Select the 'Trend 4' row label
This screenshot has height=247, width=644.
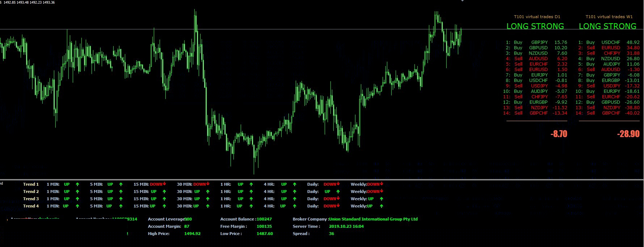point(31,206)
